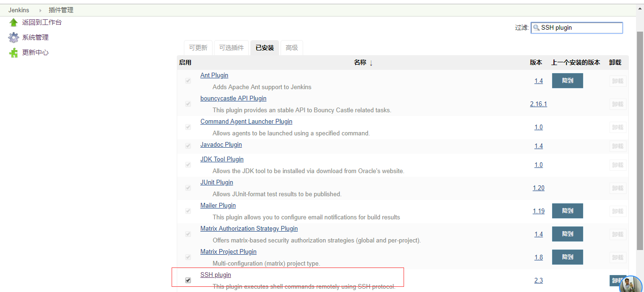The height and width of the screenshot is (292, 644).
Task: Click SSH plugin version 2.3 link
Action: pos(538,281)
